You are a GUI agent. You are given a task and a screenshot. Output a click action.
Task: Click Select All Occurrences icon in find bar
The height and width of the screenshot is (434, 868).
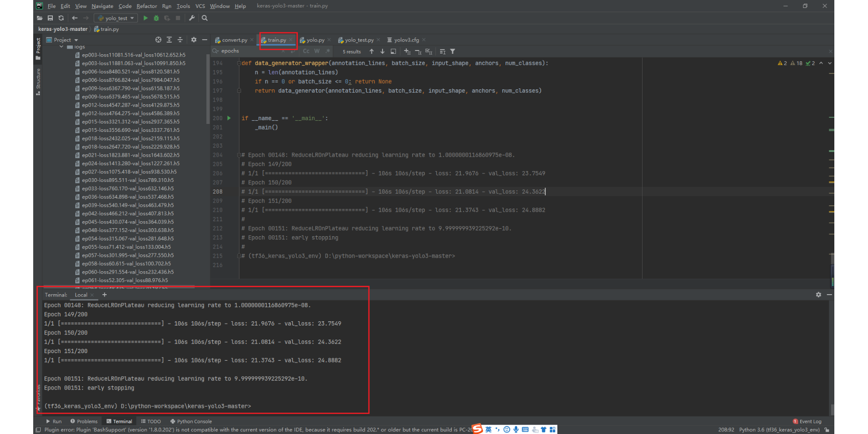coord(429,51)
